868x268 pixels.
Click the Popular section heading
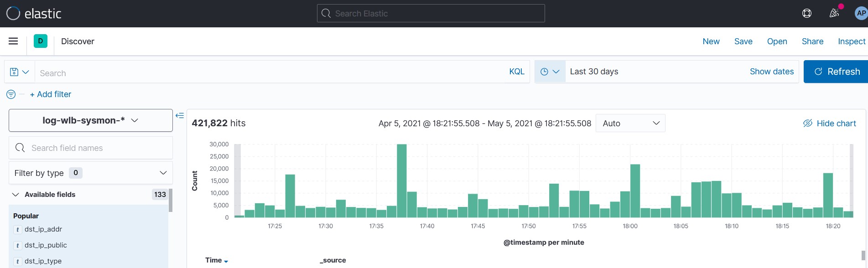coord(26,216)
